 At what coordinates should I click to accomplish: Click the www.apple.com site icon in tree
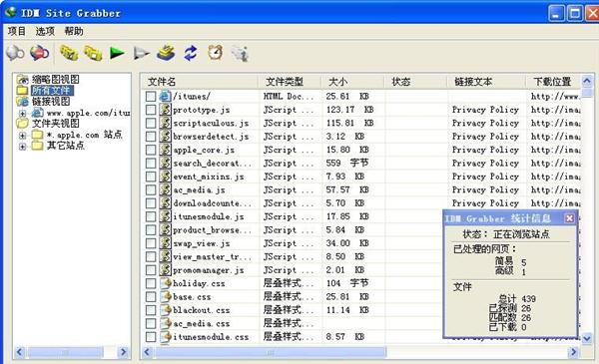pyautogui.click(x=38, y=113)
